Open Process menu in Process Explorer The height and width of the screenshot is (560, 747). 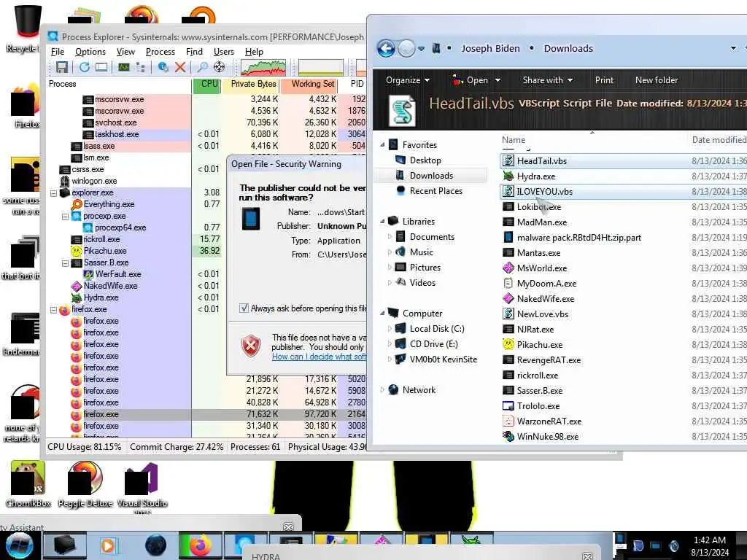pyautogui.click(x=160, y=52)
